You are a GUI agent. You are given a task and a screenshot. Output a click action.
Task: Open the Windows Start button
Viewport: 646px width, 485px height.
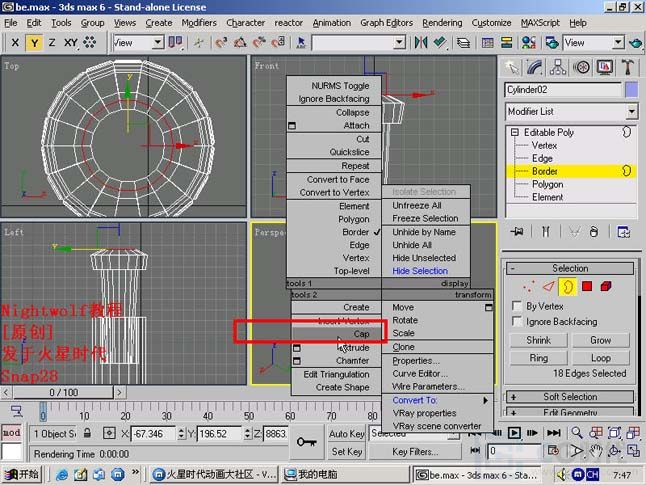click(x=23, y=475)
